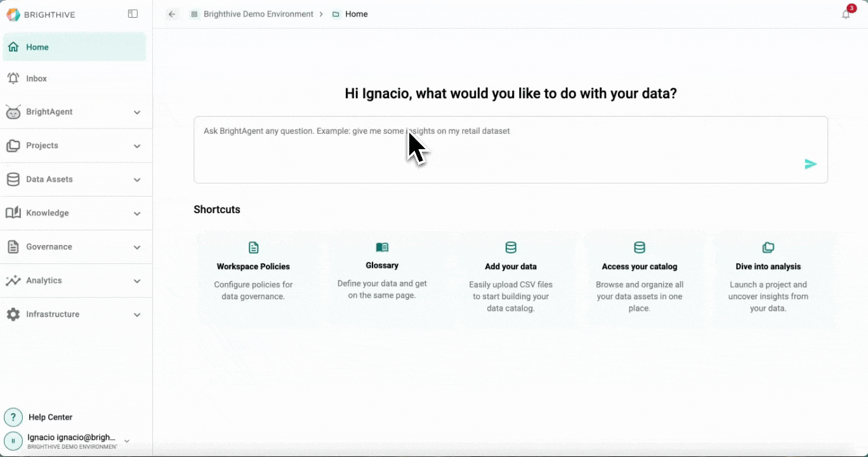Click the Home breadcrumb label
The height and width of the screenshot is (457, 868).
[356, 14]
